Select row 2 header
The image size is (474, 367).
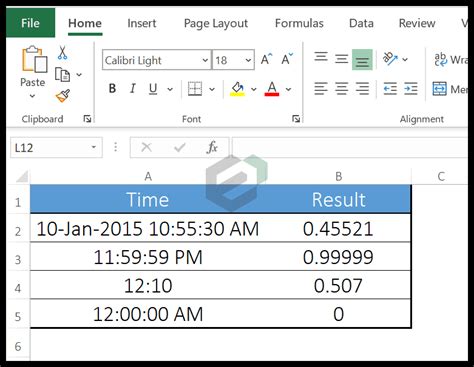(x=18, y=231)
